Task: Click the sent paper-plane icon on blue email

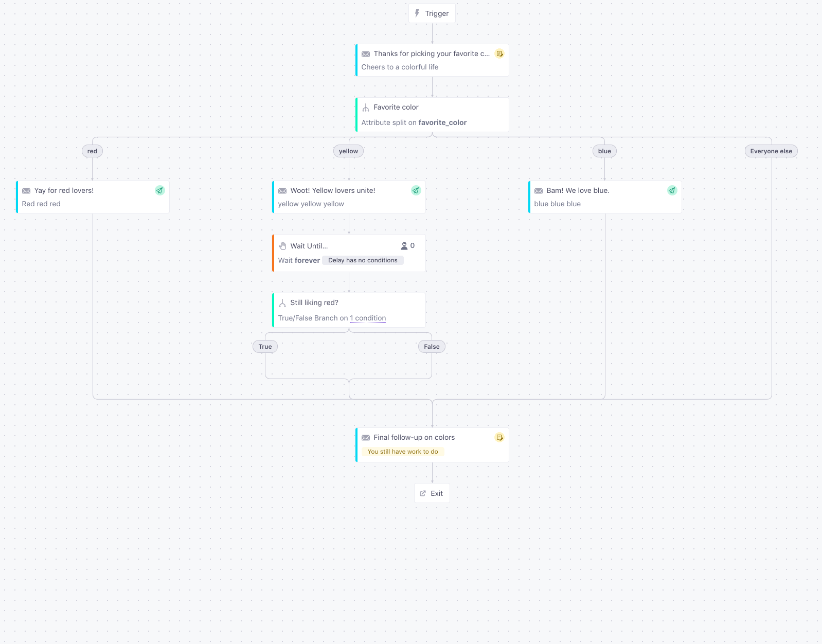Action: (x=672, y=190)
